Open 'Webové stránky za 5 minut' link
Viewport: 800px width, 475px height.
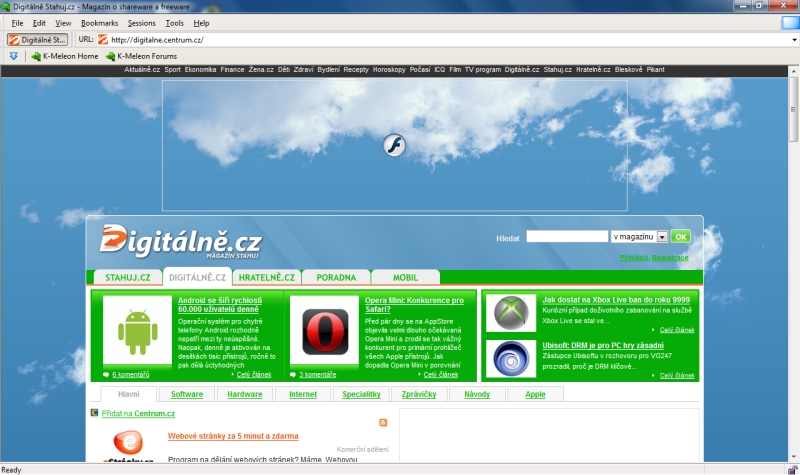coord(233,436)
